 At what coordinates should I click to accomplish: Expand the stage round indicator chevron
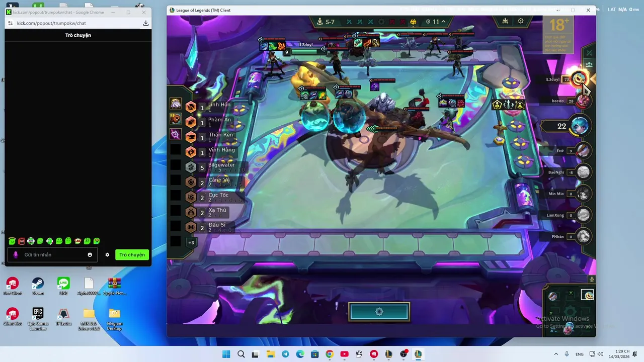click(x=443, y=22)
